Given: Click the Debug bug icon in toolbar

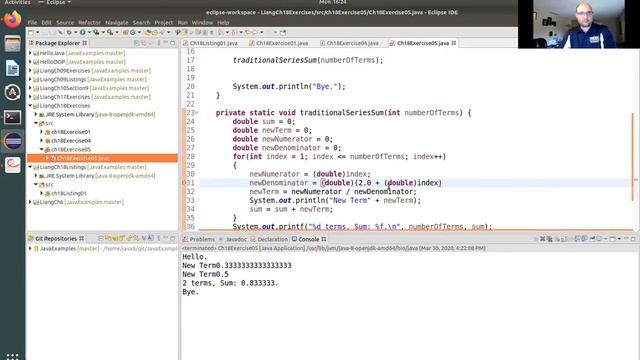Looking at the screenshot, I should tap(69, 32).
